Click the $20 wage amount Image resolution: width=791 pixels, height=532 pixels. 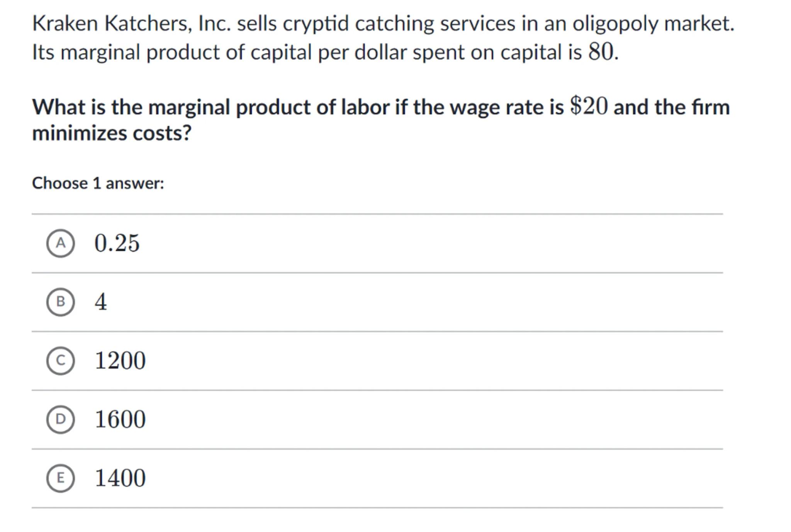[589, 107]
